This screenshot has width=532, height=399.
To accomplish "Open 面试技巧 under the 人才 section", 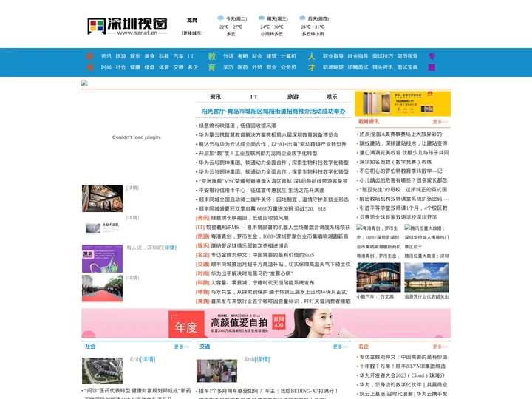I will pos(383,56).
